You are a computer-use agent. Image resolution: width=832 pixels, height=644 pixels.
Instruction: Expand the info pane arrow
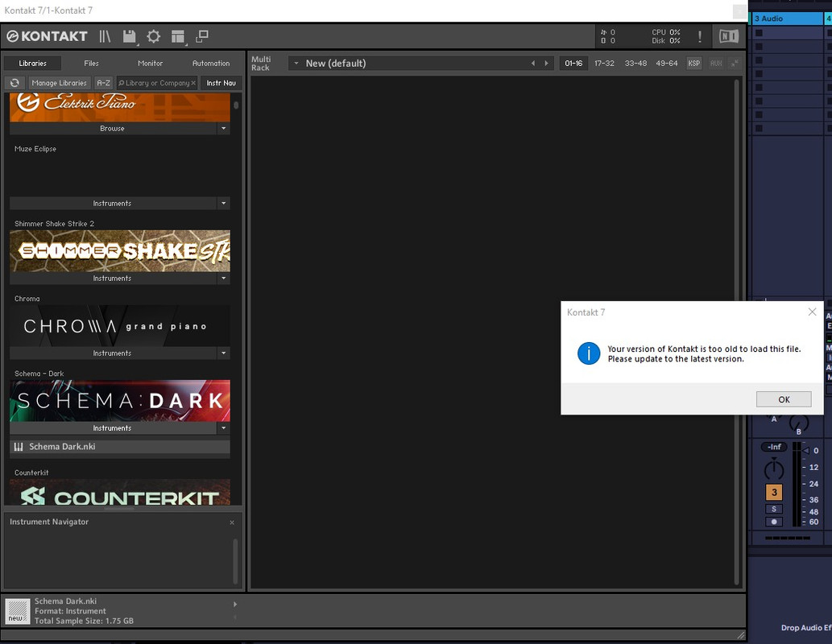235,605
